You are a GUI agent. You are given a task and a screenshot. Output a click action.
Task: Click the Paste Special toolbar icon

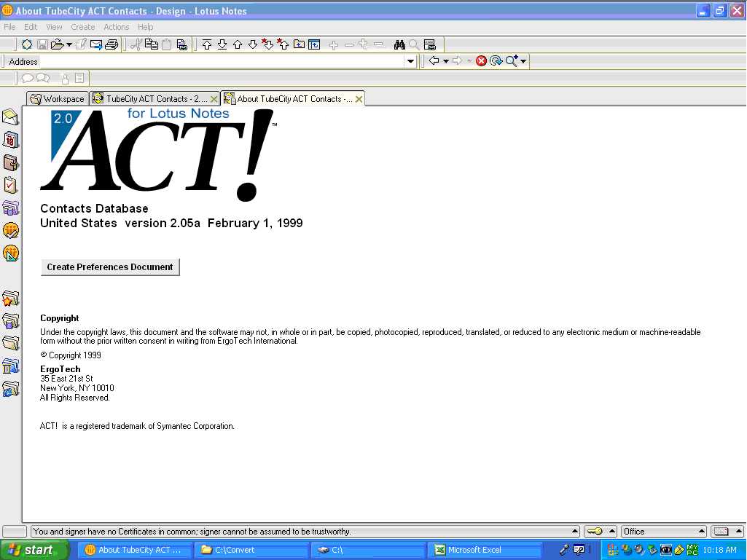[182, 44]
